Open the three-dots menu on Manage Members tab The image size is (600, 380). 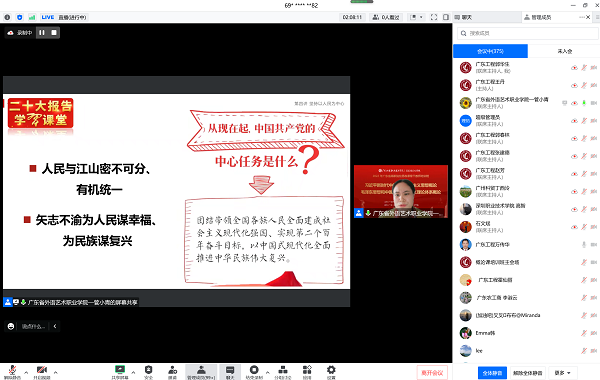(x=582, y=17)
